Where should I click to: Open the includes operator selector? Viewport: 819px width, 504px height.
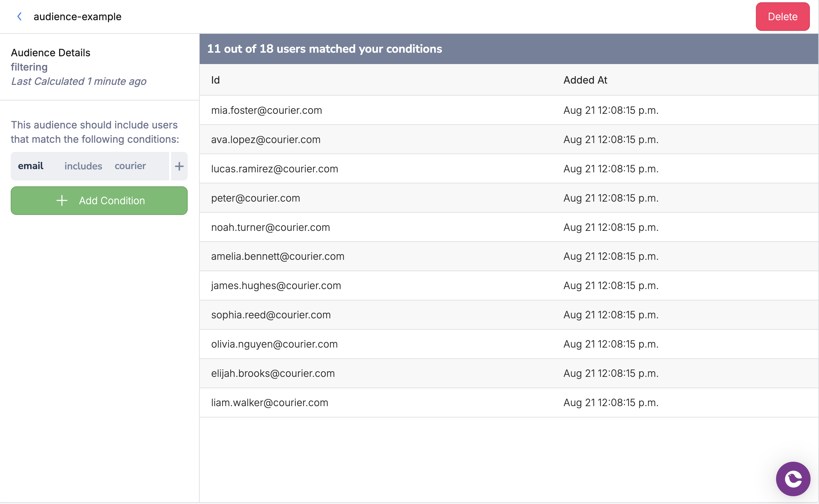[x=83, y=166]
